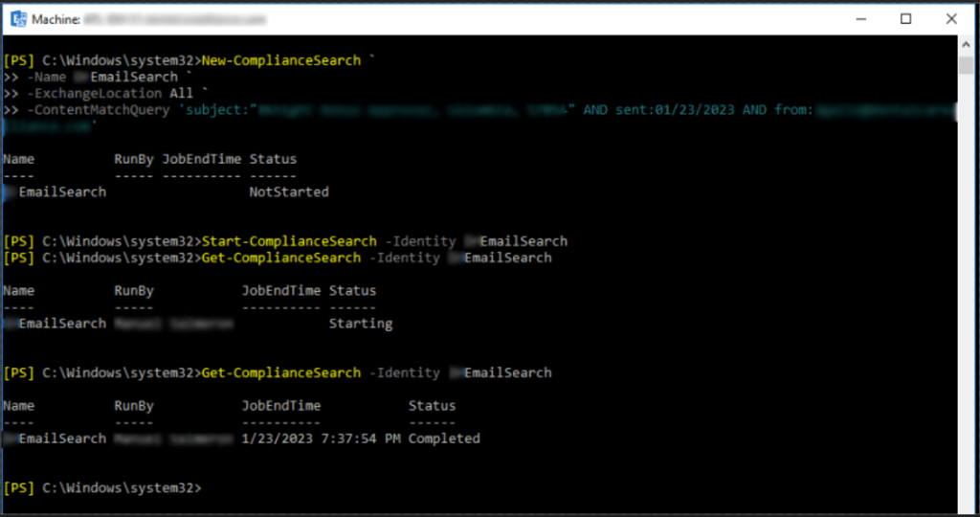Screen dimensions: 980x517
Task: Click the Starting status value
Action: tap(361, 324)
